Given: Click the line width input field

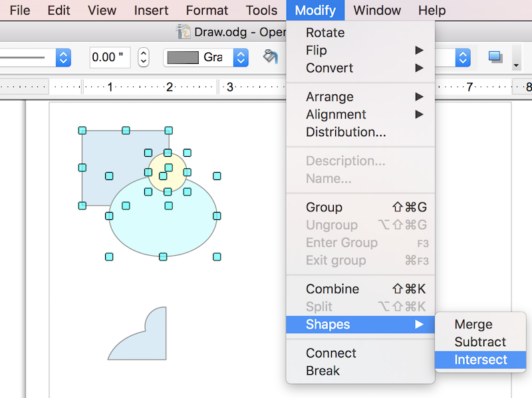Looking at the screenshot, I should coord(108,57).
